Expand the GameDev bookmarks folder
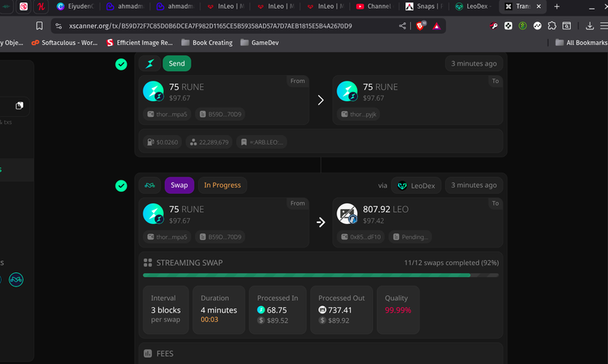608x364 pixels. [260, 43]
